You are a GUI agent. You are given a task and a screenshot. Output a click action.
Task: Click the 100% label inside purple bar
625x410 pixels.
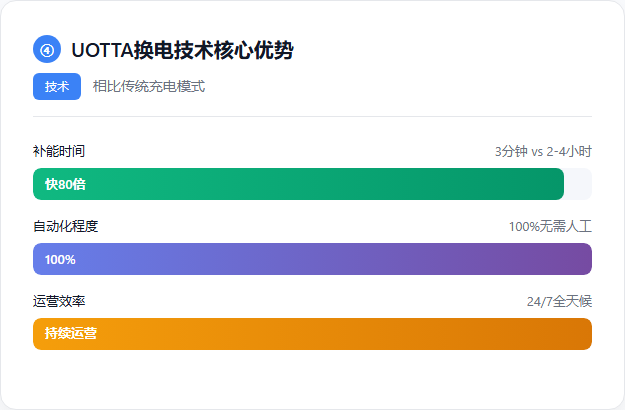(x=60, y=259)
